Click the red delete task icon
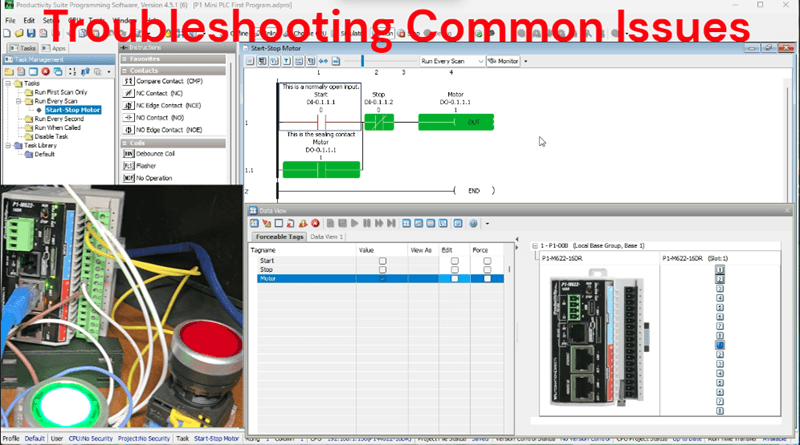Screen dimensions: 800x445 45,71
